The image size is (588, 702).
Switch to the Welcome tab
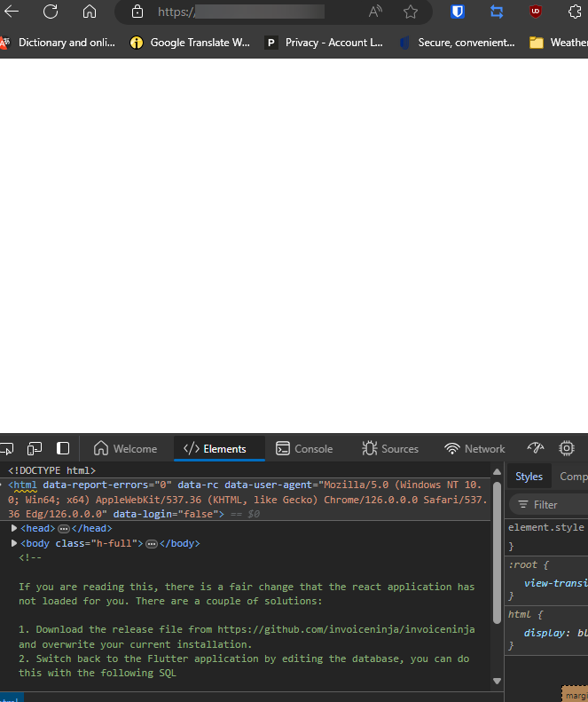tap(125, 448)
